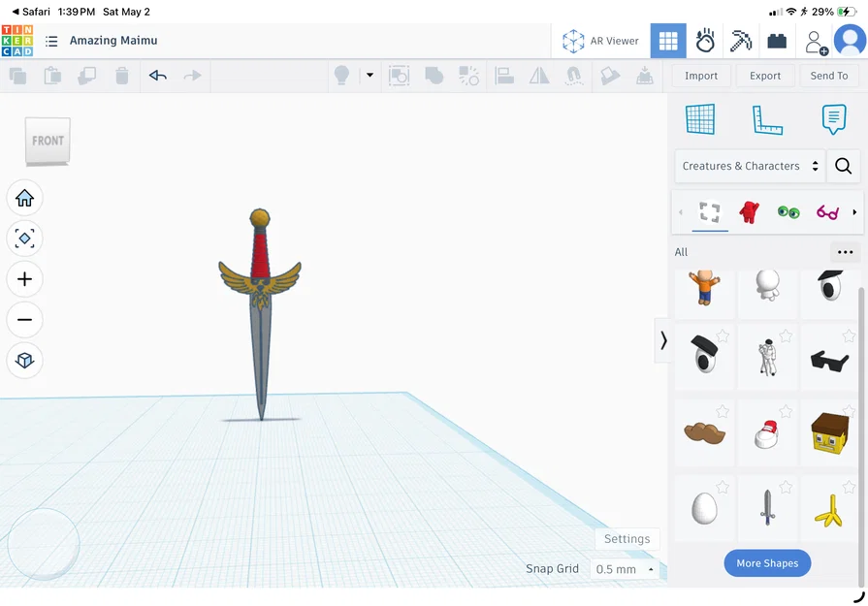Pick the brown mustache shape
Image resolution: width=868 pixels, height=606 pixels.
[x=704, y=433]
